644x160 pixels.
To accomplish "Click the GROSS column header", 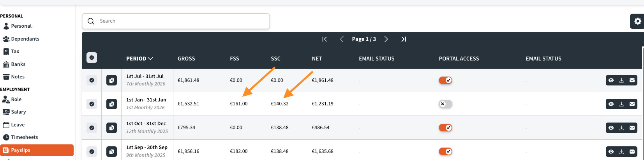I will pos(186,59).
